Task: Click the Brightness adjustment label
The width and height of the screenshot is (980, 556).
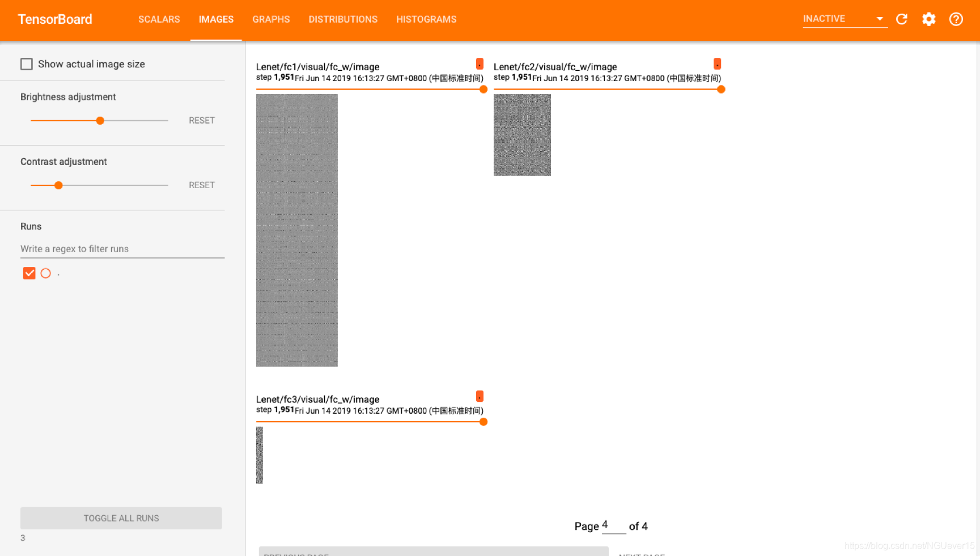Action: point(68,97)
